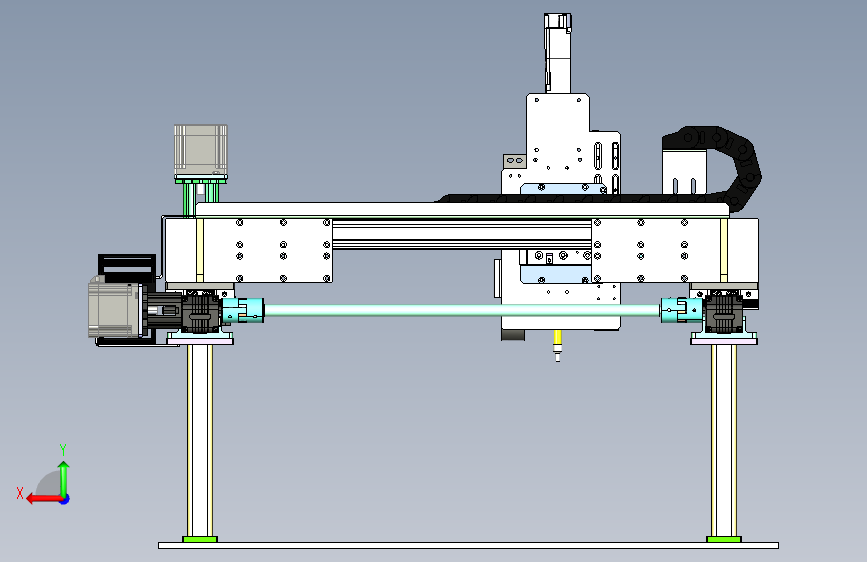Pick the black bearing block on the right column
Viewport: 867px width, 562px height.
(724, 313)
